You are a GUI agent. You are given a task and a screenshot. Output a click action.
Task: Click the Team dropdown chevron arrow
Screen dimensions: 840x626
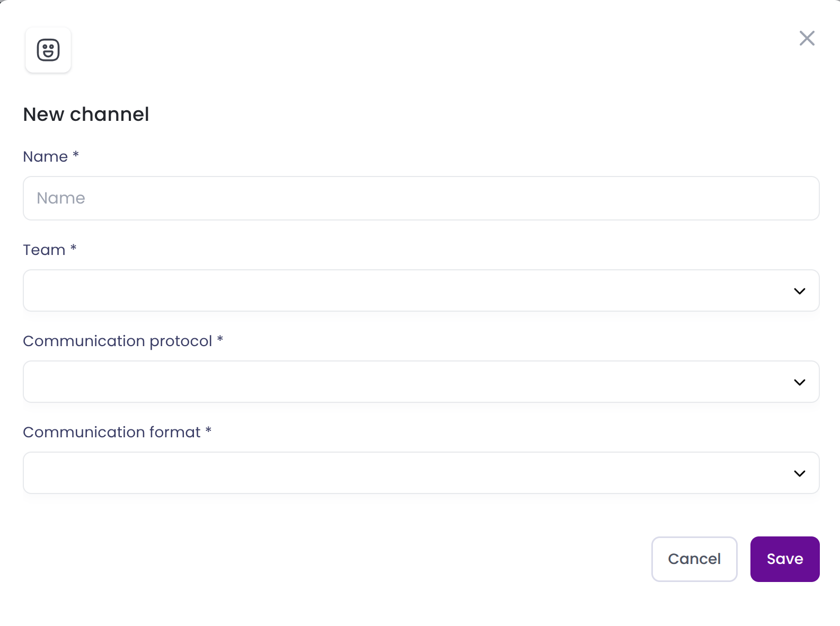tap(799, 291)
